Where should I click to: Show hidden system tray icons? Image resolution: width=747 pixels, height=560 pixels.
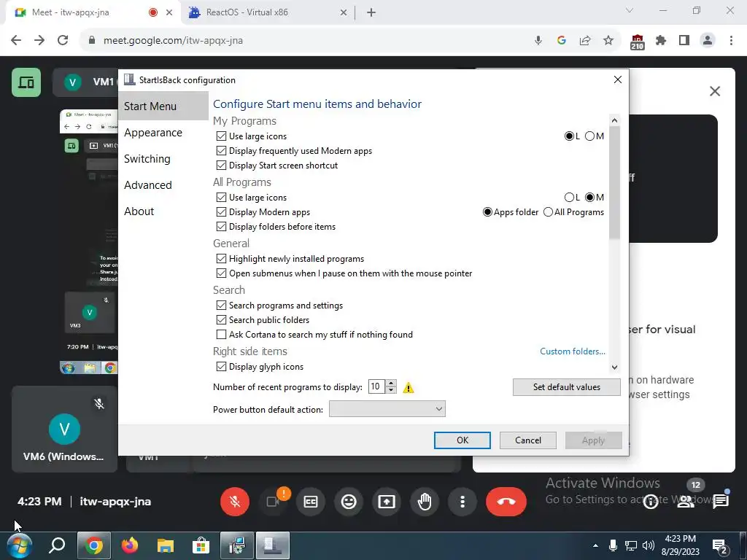click(595, 545)
